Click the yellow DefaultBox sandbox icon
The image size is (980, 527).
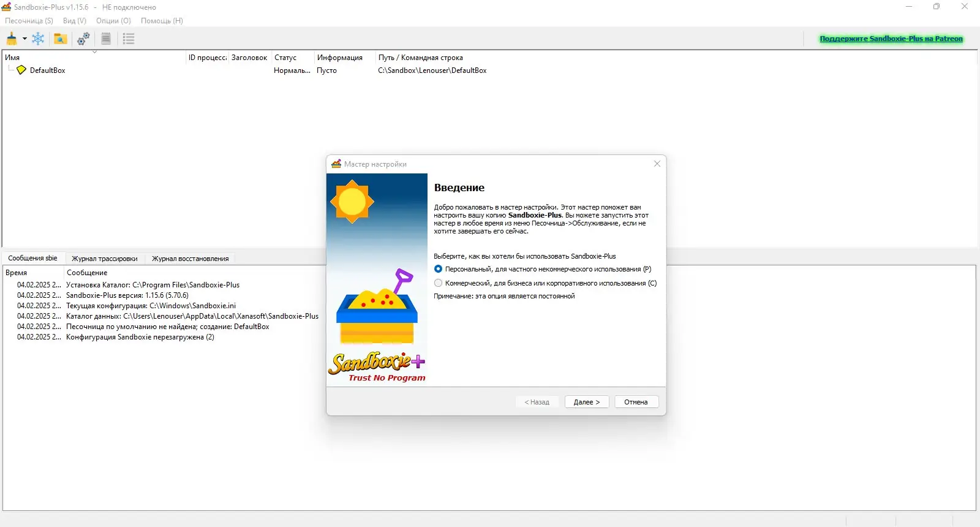tap(21, 70)
